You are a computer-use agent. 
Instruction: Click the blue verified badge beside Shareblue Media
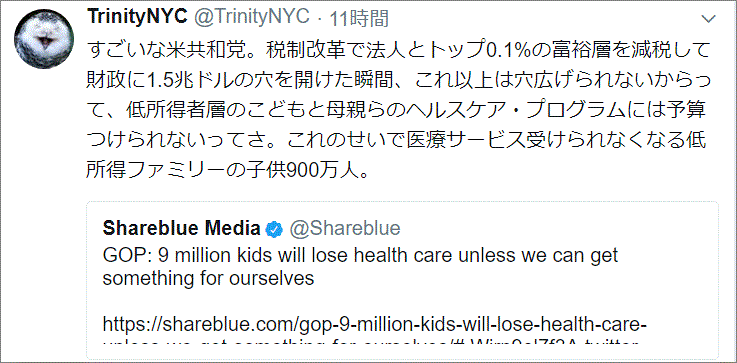pos(274,229)
